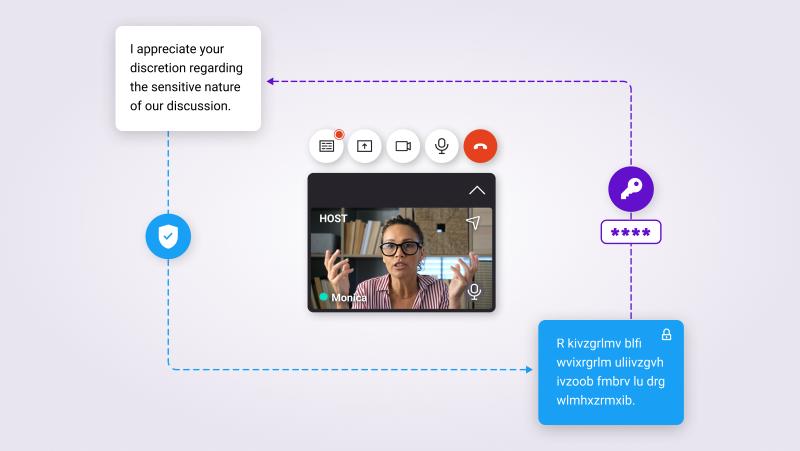End the call with red hang-up button

[x=480, y=146]
